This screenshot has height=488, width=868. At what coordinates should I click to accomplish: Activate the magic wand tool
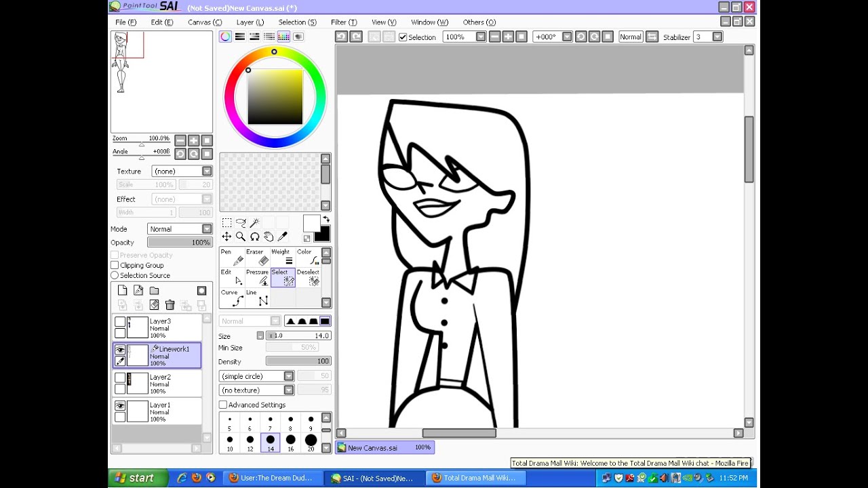pyautogui.click(x=255, y=222)
